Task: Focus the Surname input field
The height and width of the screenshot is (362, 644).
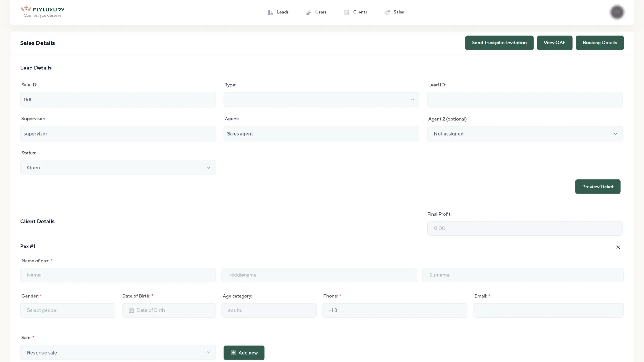Action: [523, 275]
